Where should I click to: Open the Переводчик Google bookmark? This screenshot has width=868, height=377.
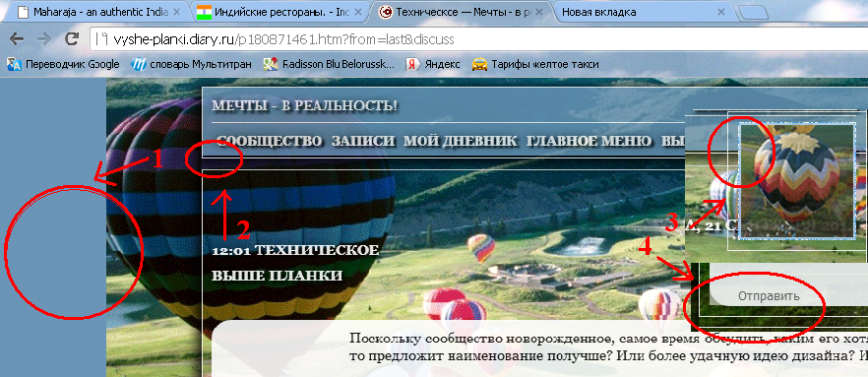click(x=63, y=64)
